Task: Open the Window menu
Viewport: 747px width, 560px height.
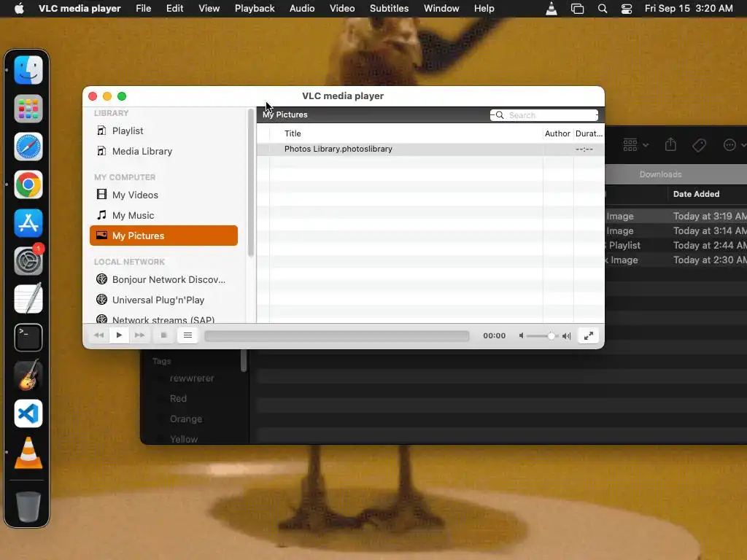Action: (441, 9)
